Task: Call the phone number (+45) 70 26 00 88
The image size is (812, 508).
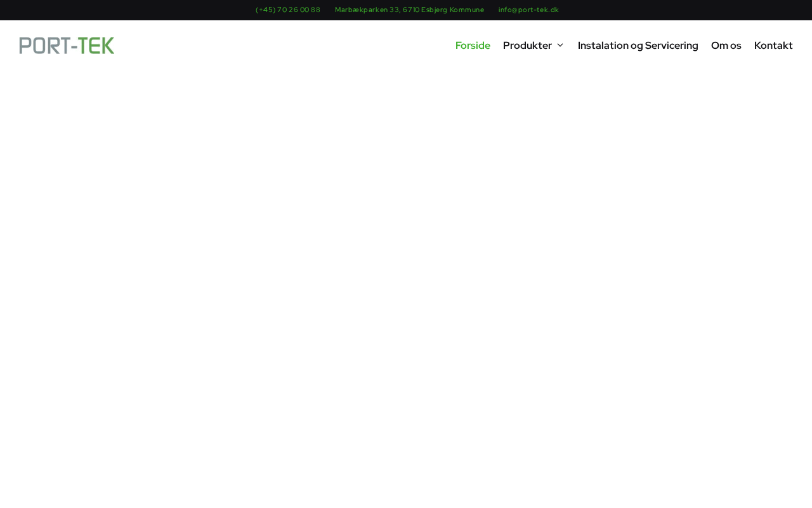Action: [288, 10]
